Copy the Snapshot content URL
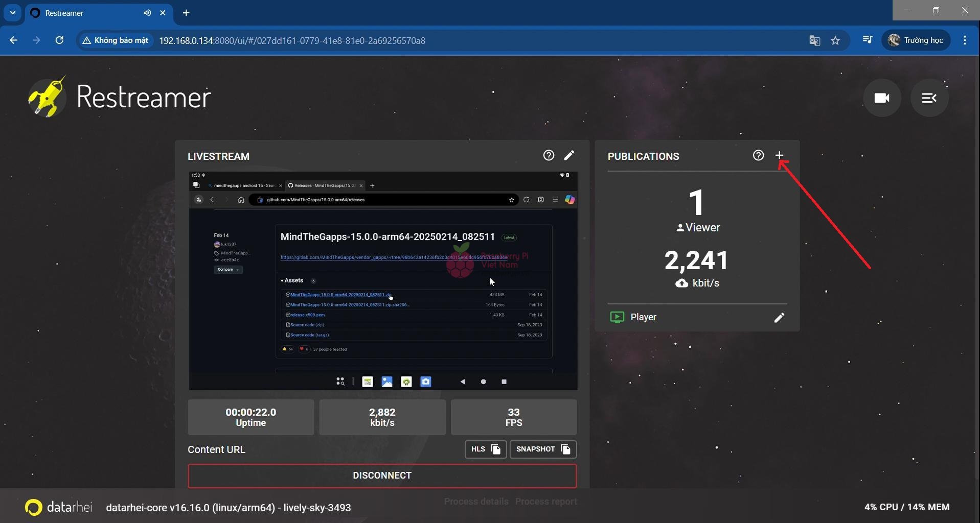The image size is (980, 523). pyautogui.click(x=543, y=449)
